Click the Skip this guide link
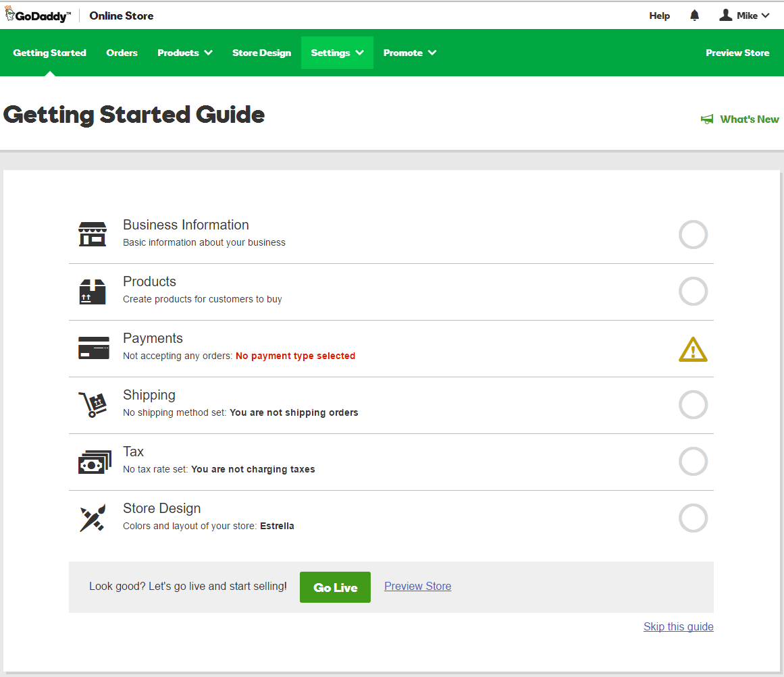 [678, 626]
